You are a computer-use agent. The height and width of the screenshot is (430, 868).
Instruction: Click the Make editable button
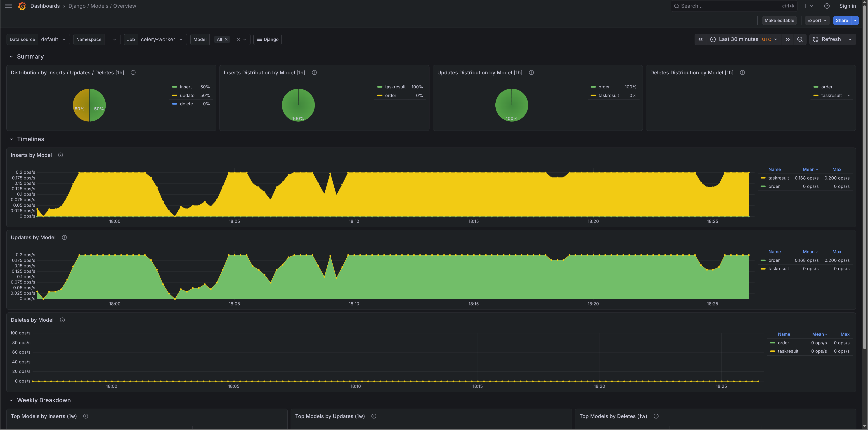[779, 21]
